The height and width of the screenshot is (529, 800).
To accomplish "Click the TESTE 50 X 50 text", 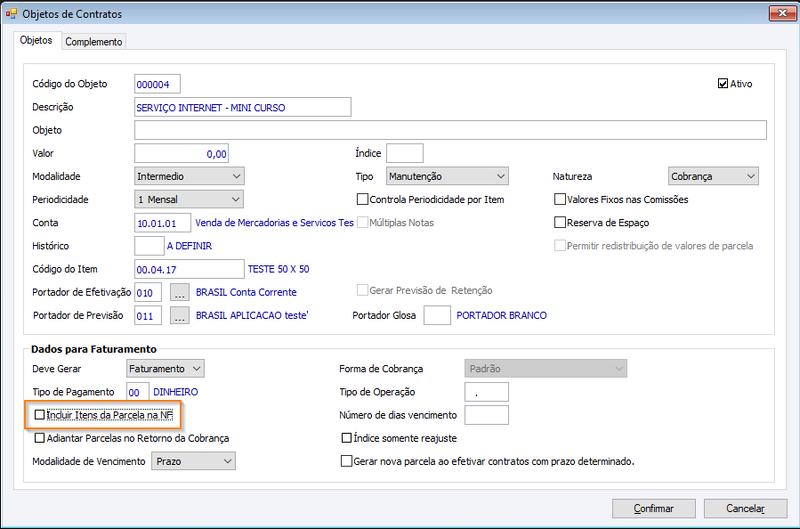I will 279,269.
